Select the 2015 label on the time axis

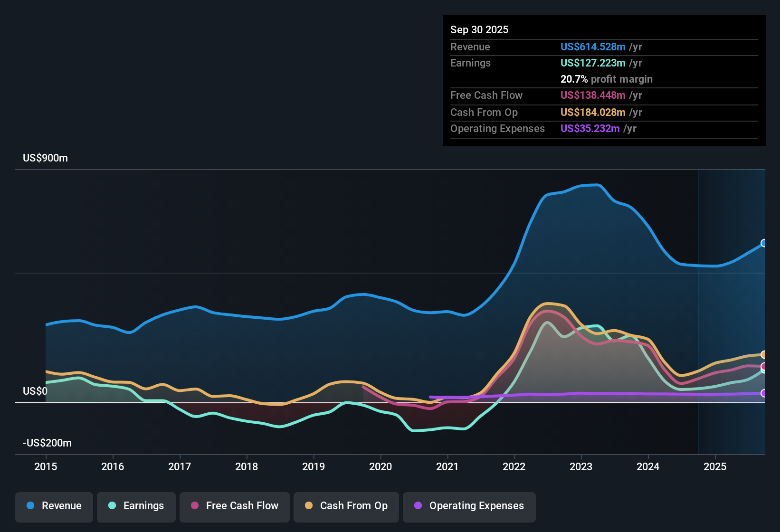(x=46, y=466)
